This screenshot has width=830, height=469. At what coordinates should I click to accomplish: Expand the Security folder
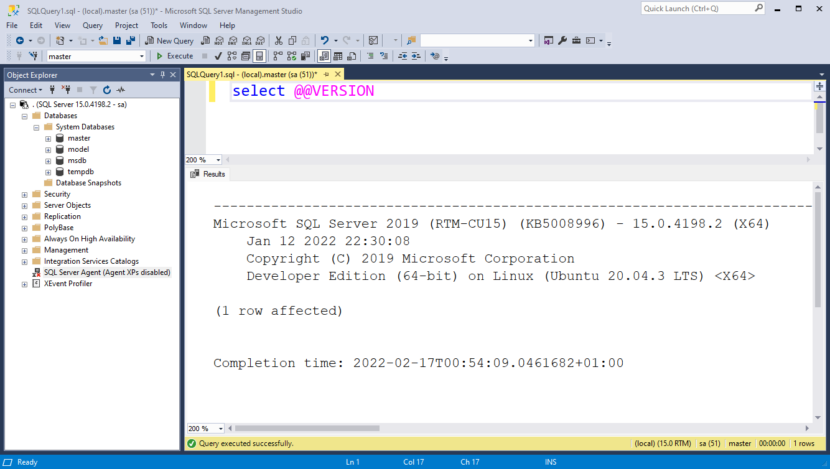coord(24,194)
